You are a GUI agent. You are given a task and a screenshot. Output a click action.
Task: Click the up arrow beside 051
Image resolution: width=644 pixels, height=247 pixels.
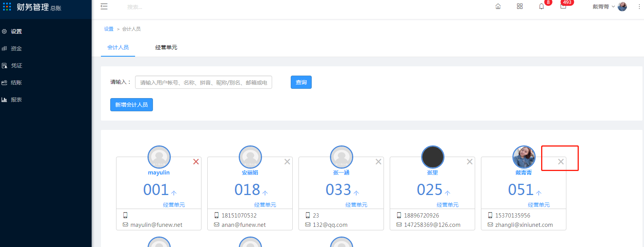(x=539, y=193)
